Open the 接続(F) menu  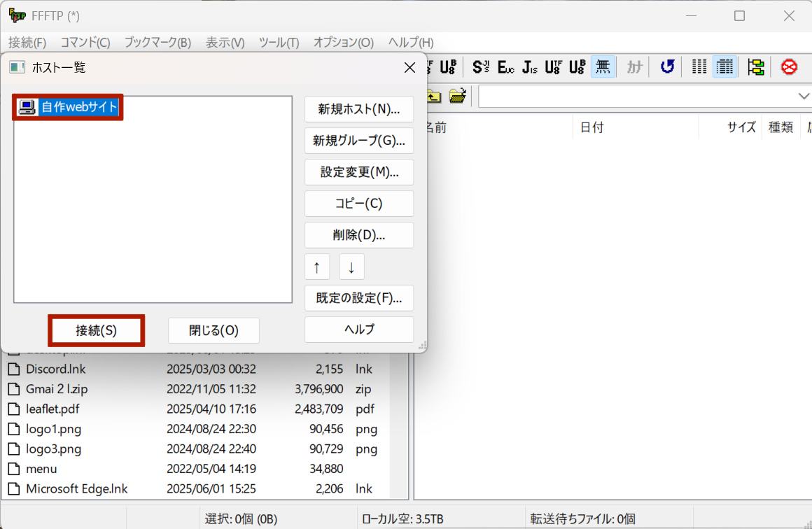[x=27, y=43]
